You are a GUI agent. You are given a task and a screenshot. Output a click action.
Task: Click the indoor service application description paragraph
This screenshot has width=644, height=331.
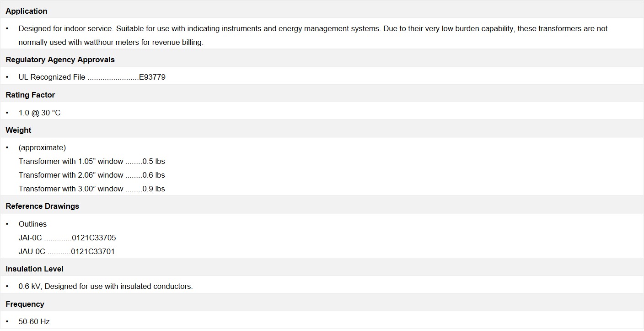(313, 35)
